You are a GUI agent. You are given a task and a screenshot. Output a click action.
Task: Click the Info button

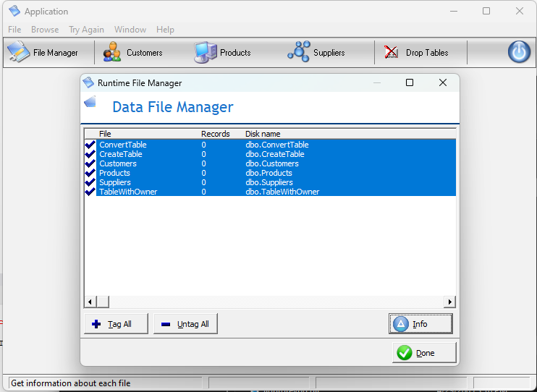click(x=420, y=324)
